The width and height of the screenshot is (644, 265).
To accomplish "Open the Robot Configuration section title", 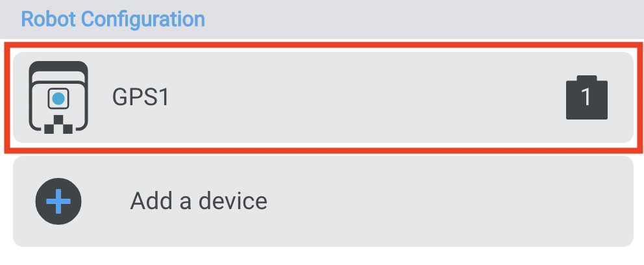I will (113, 19).
